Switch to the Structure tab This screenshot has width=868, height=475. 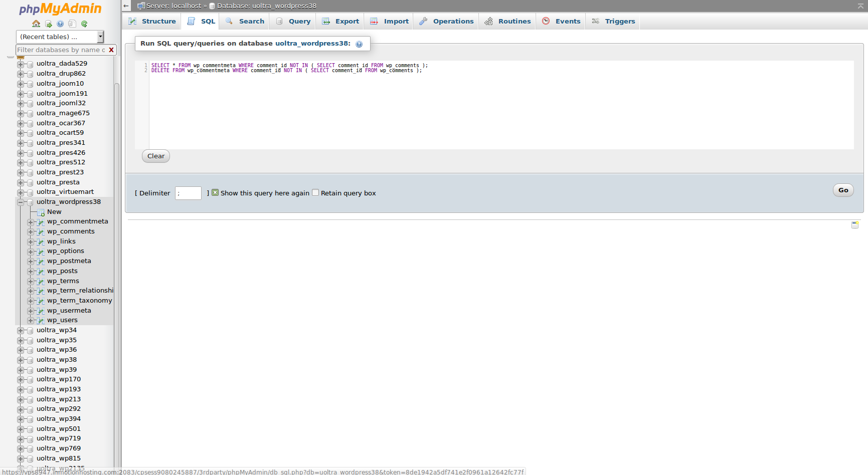tap(152, 21)
